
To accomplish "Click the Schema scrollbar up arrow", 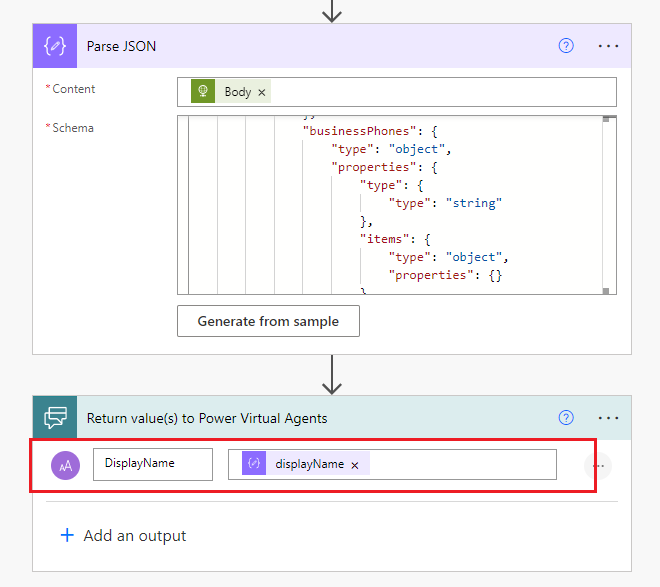I will (607, 121).
